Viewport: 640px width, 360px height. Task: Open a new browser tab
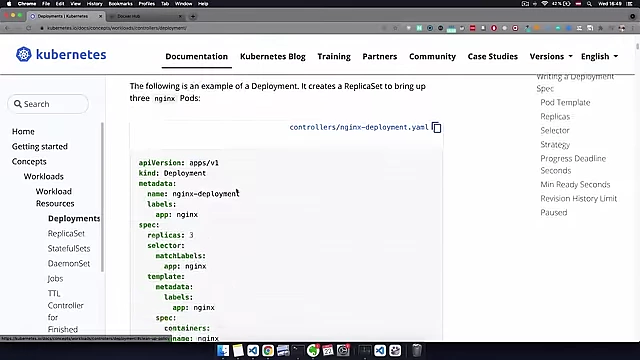[193, 16]
